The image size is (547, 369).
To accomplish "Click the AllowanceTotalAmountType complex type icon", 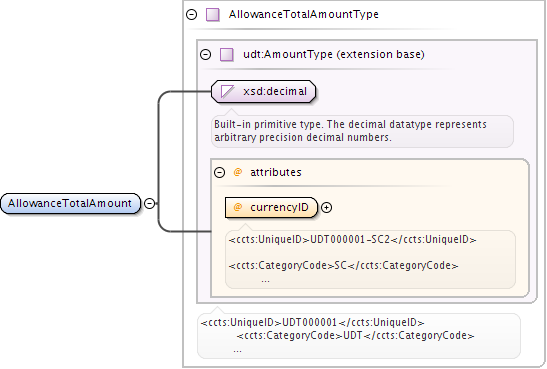I will click(x=212, y=15).
